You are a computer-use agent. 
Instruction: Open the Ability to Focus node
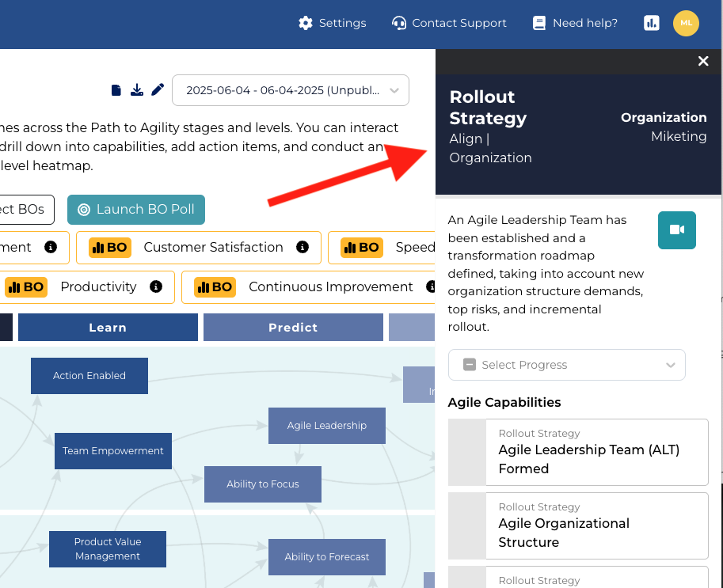point(263,484)
